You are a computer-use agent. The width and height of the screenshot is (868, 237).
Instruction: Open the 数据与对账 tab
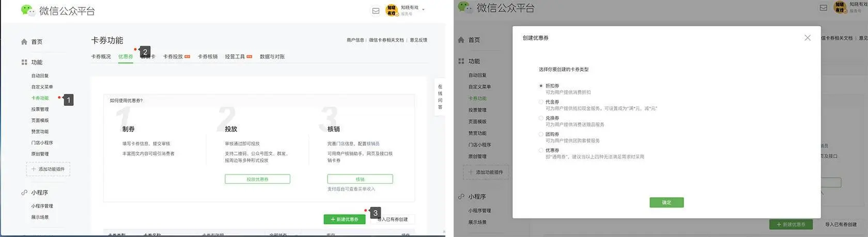272,57
